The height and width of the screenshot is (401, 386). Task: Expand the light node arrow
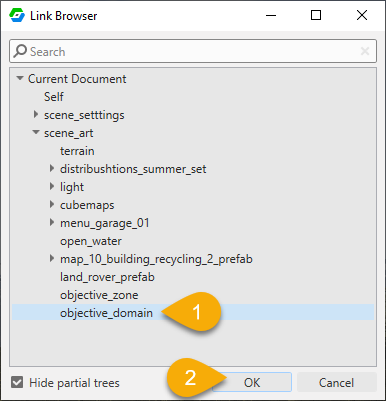tap(52, 186)
